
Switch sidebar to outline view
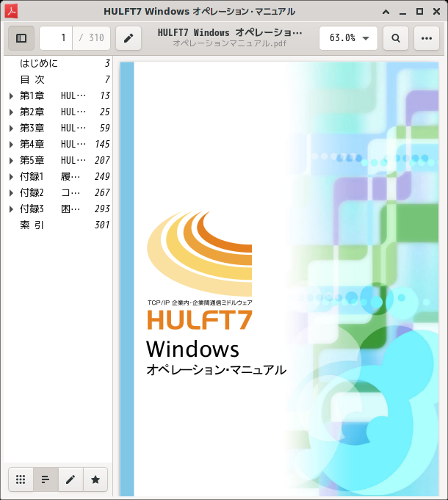[46, 479]
